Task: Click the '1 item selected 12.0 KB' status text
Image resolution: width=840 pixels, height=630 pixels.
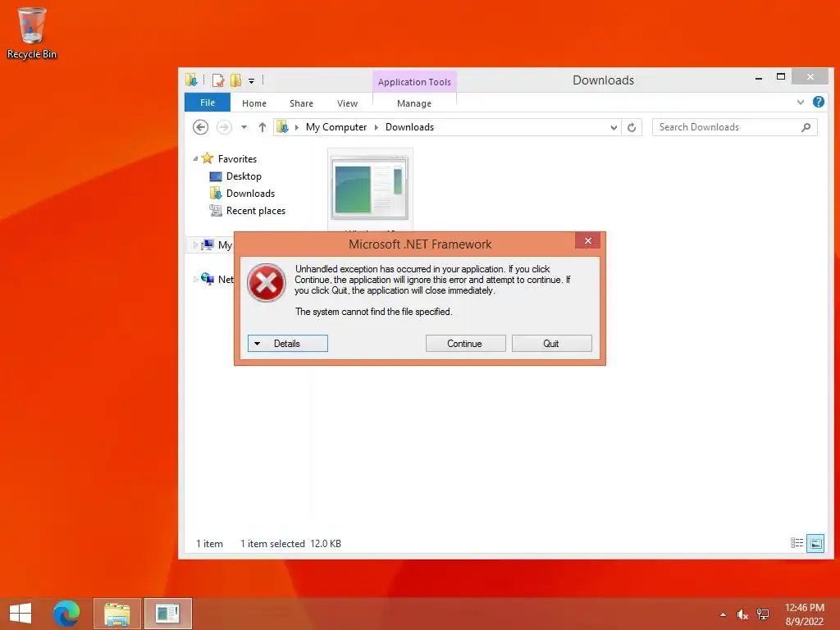Action: coord(290,544)
